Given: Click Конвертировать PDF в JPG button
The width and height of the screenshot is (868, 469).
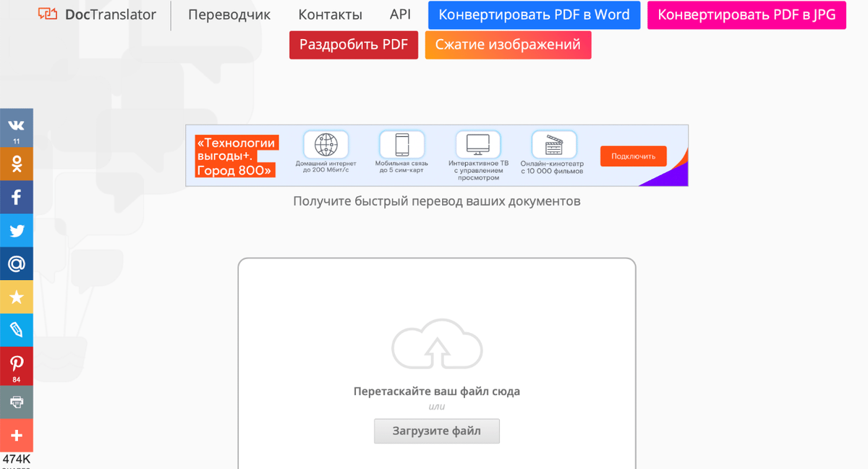Looking at the screenshot, I should 746,15.
